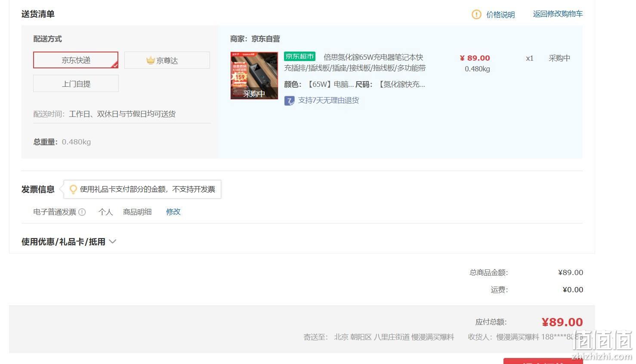The image size is (636, 364).
Task: Click the 个人 invoice title text
Action: pos(105,212)
